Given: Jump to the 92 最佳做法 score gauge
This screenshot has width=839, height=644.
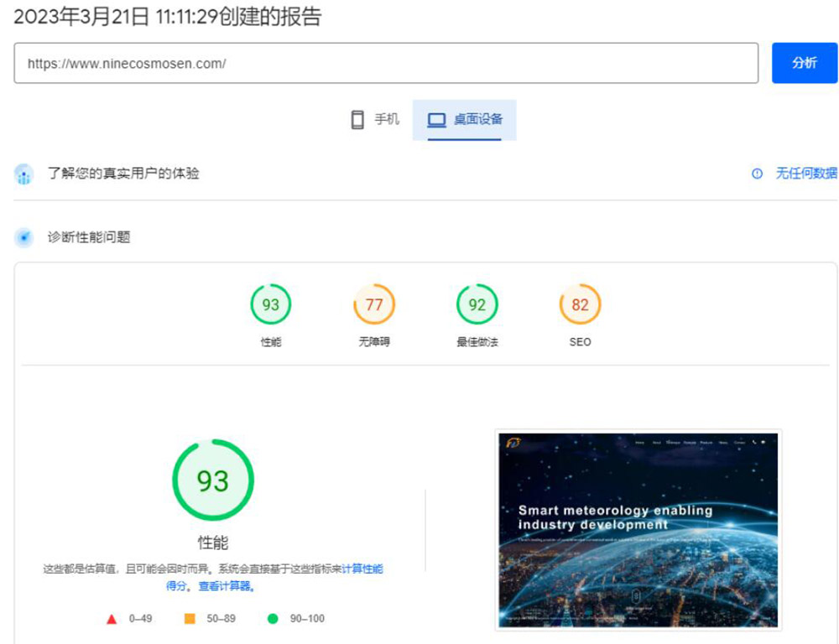Looking at the screenshot, I should click(477, 305).
